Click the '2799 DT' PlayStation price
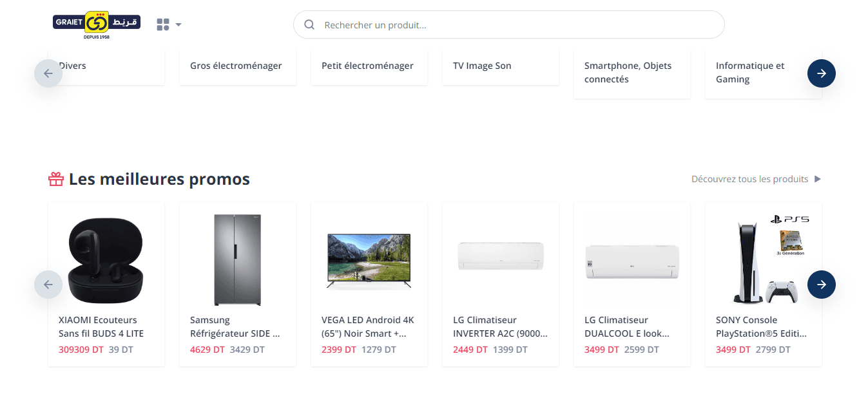The width and height of the screenshot is (868, 403). tap(773, 350)
